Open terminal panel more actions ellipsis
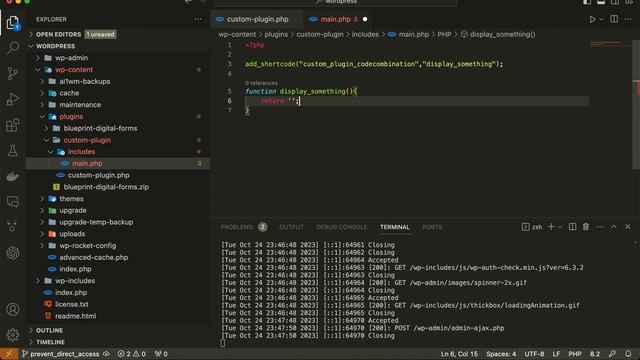The height and width of the screenshot is (360, 640). click(x=600, y=227)
